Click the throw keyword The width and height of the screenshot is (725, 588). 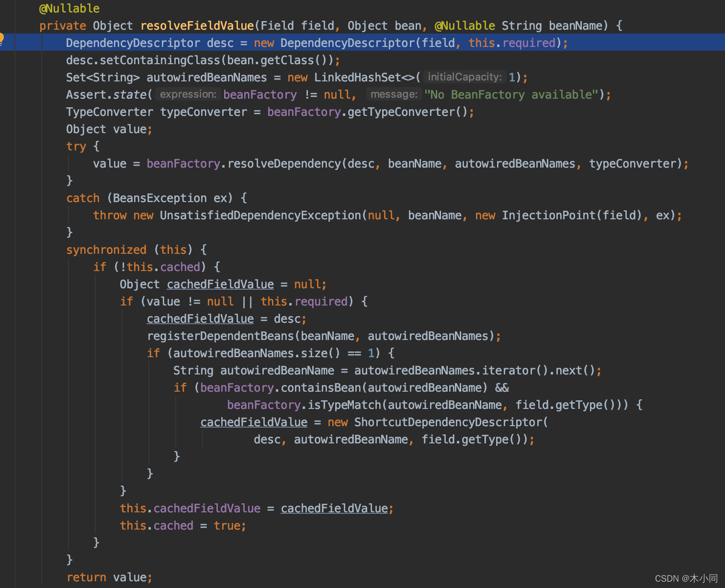pyautogui.click(x=110, y=215)
